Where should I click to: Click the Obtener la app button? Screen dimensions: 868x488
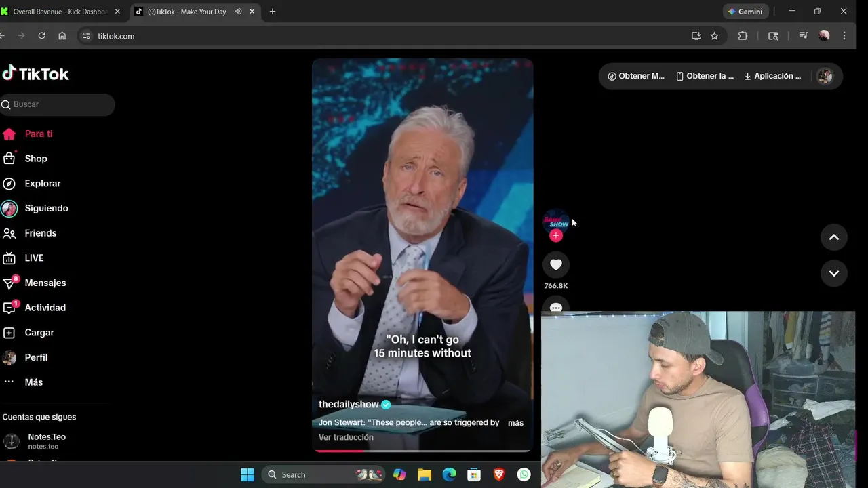[705, 76]
